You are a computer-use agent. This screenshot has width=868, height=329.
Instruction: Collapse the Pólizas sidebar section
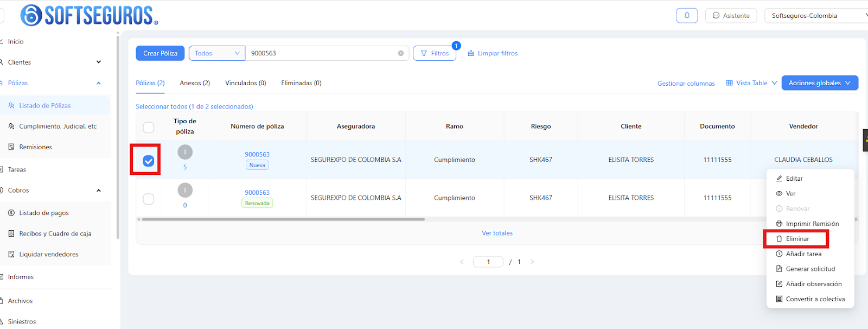(x=53, y=83)
